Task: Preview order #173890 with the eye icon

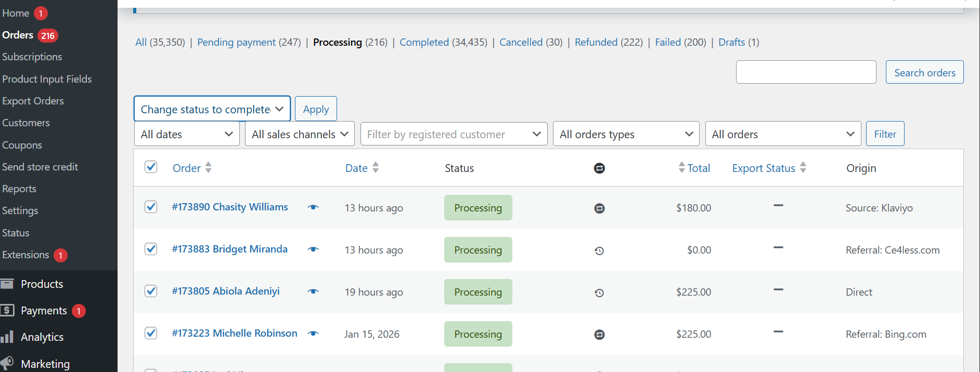Action: click(x=313, y=207)
